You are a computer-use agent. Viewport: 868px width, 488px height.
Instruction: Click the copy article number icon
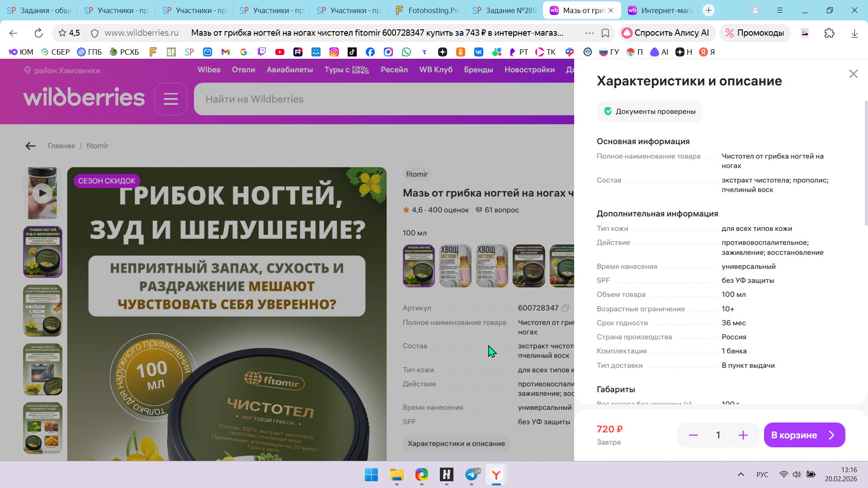coord(565,308)
